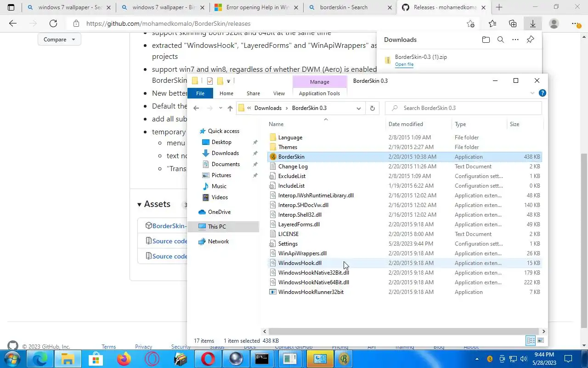The height and width of the screenshot is (368, 588).
Task: Select the WindowsHookRunner32bit application
Action: [x=404, y=292]
